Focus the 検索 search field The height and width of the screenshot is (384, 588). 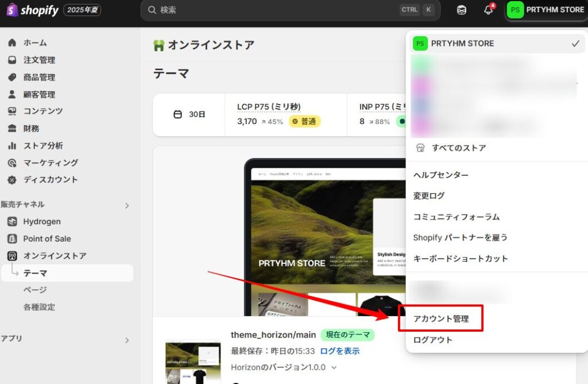[290, 10]
